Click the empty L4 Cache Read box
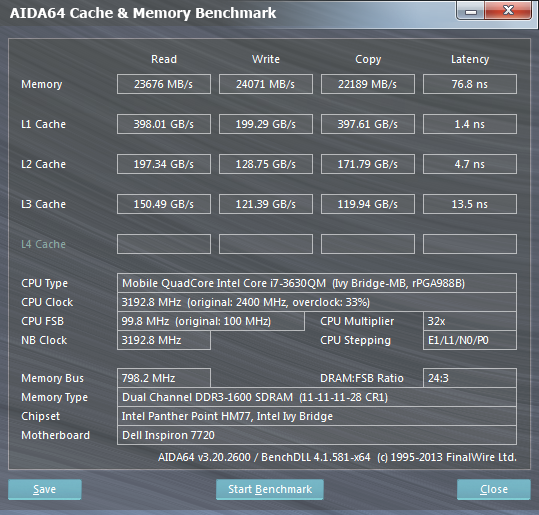539x515 pixels. click(164, 244)
